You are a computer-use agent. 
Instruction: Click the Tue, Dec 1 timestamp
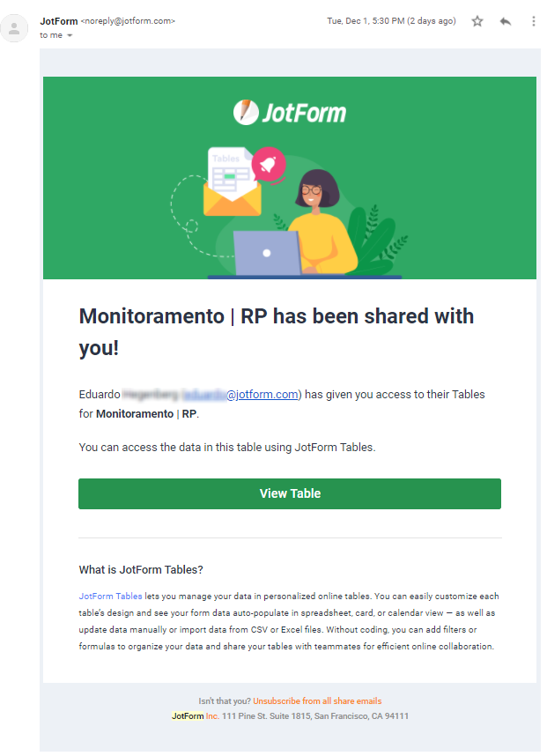[391, 21]
